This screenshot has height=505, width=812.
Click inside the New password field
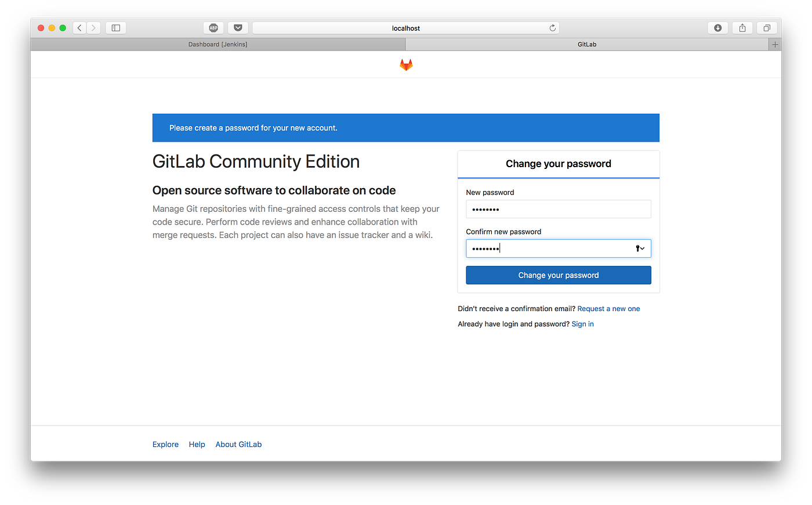558,209
